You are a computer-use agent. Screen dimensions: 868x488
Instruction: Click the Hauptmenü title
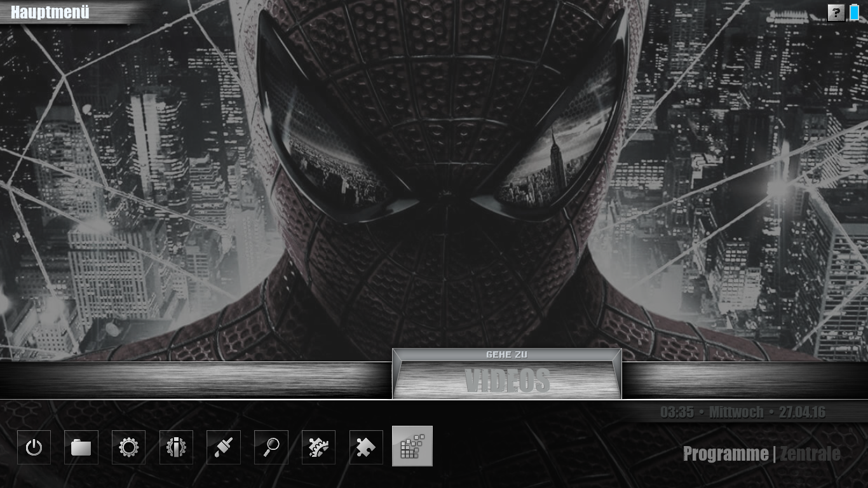pos(50,12)
